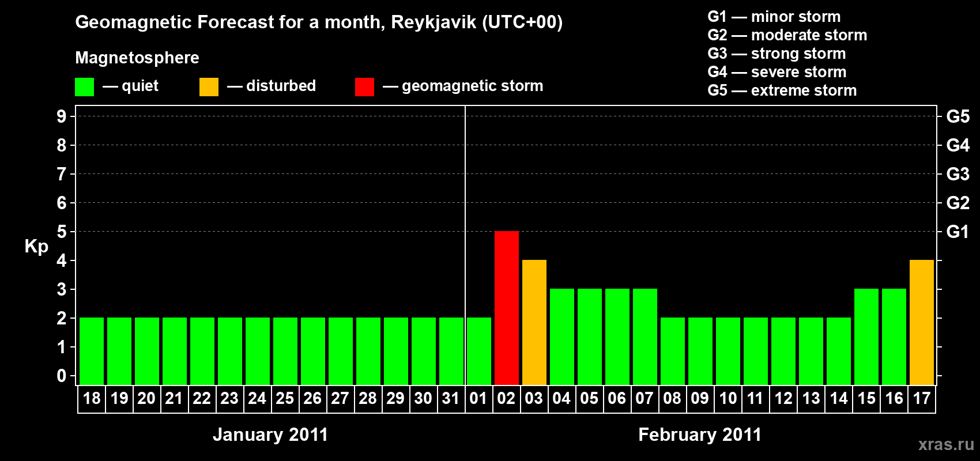Click date label 17 on the axis
The width and height of the screenshot is (980, 461).
922,398
